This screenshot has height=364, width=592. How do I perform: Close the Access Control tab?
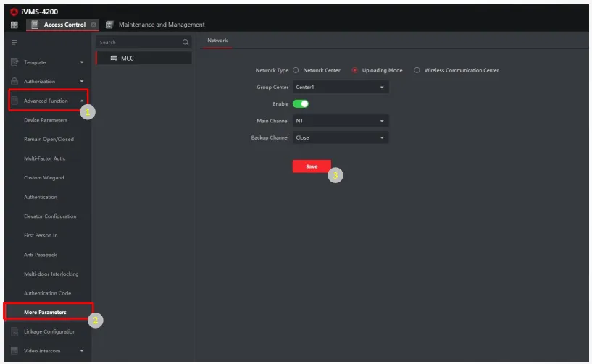93,25
